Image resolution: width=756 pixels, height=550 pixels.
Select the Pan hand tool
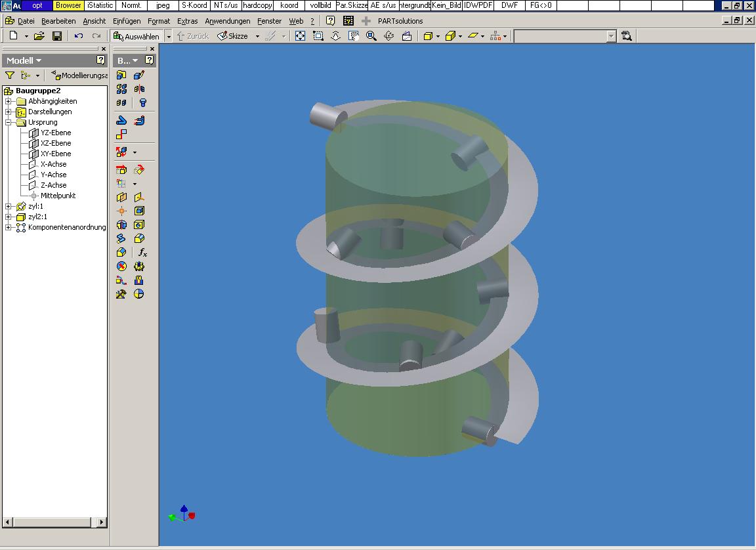pos(354,35)
